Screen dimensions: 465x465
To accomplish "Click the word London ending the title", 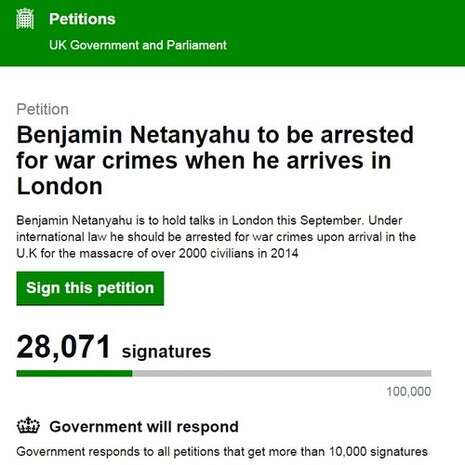I will pos(59,186).
